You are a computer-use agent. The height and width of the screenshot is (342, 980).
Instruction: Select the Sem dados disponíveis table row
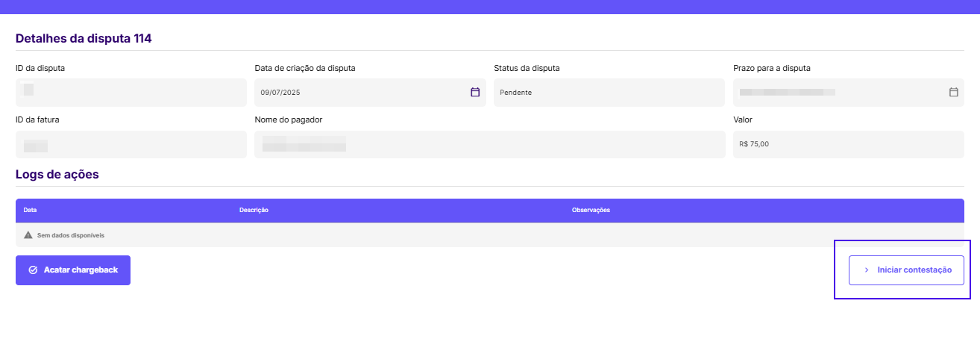pyautogui.click(x=489, y=234)
